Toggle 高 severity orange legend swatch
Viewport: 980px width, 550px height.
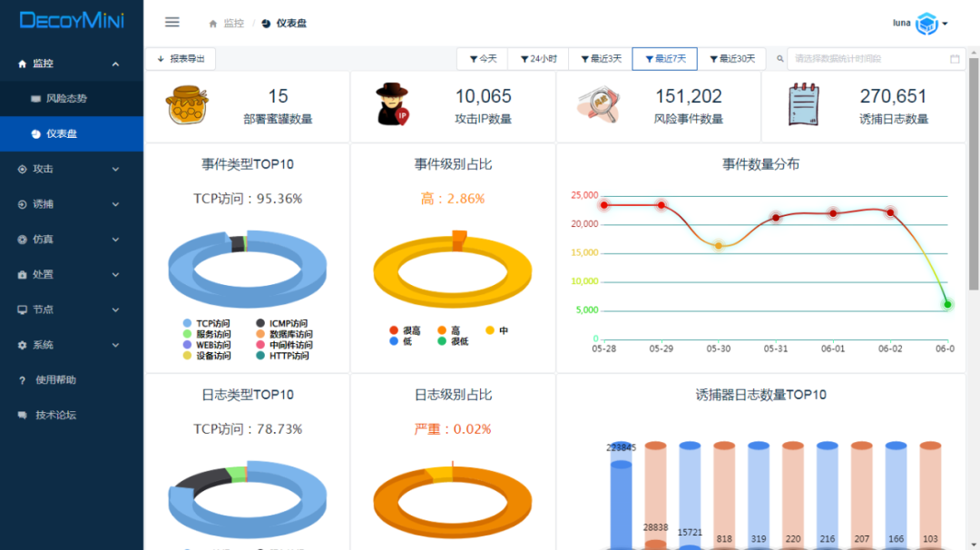point(442,330)
